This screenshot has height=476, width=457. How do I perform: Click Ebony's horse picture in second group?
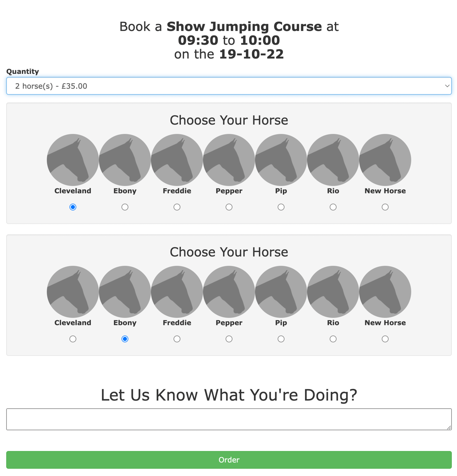[125, 292]
